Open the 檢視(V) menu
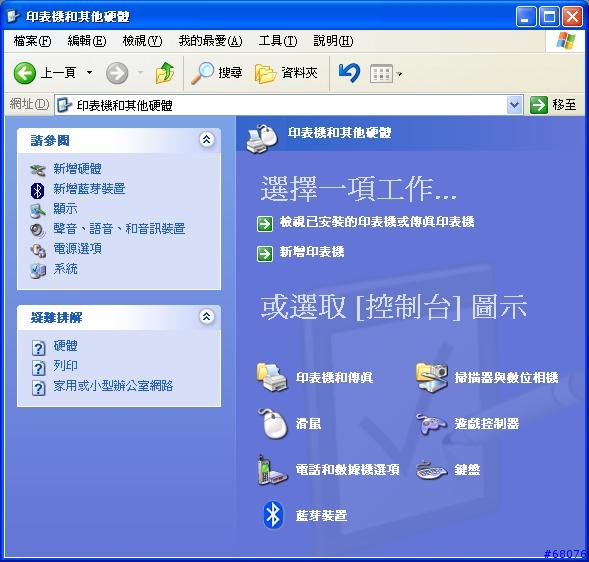 pos(142,41)
